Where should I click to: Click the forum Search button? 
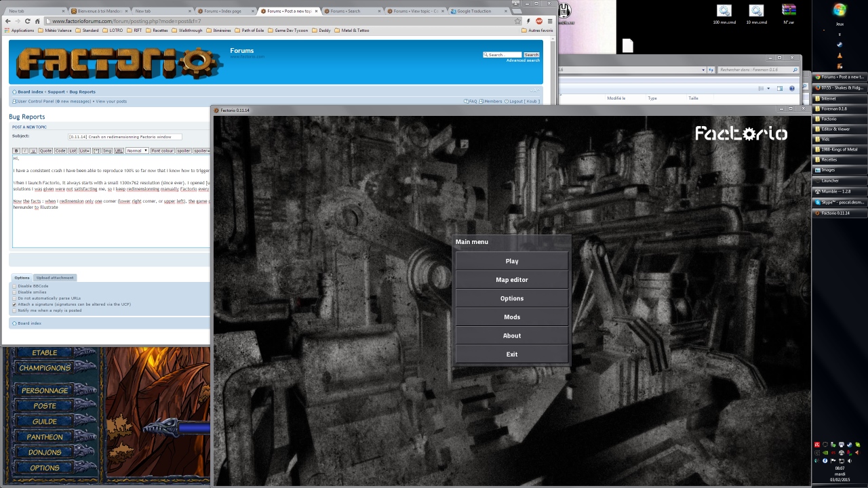(532, 55)
